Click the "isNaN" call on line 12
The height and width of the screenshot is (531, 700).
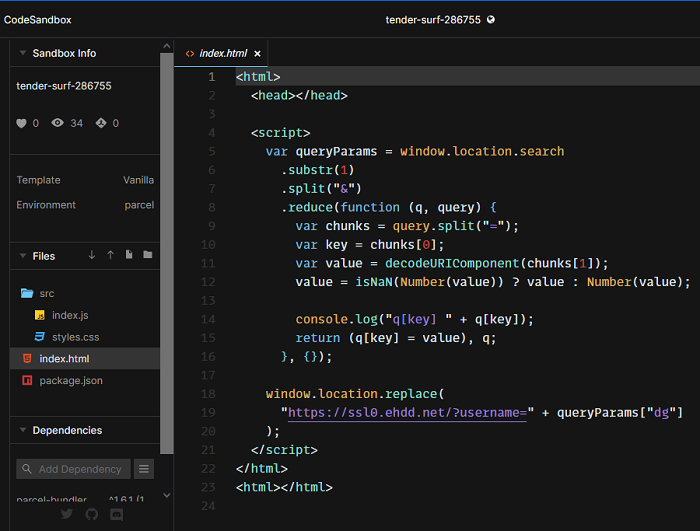click(x=374, y=282)
